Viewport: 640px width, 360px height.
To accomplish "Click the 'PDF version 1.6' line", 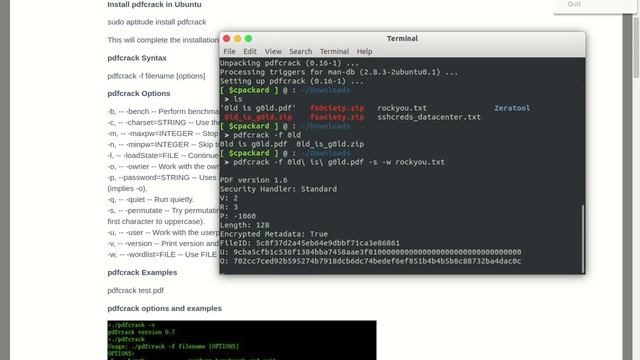I will 253,180.
